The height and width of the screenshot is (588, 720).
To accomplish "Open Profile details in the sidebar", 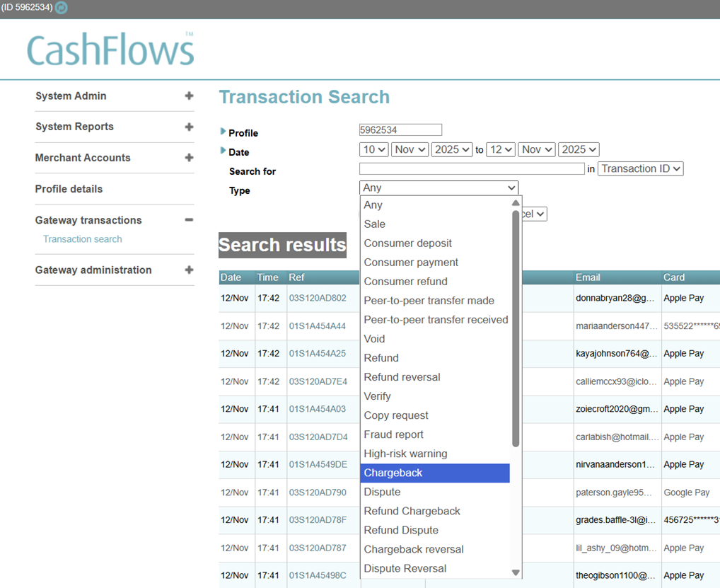I will click(69, 189).
